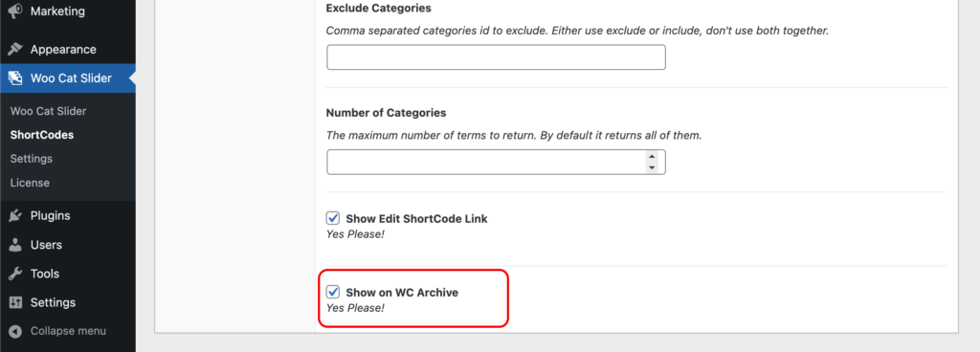Viewport: 980px width, 352px height.
Task: Click the Marketing megaphone icon
Action: coord(15,11)
